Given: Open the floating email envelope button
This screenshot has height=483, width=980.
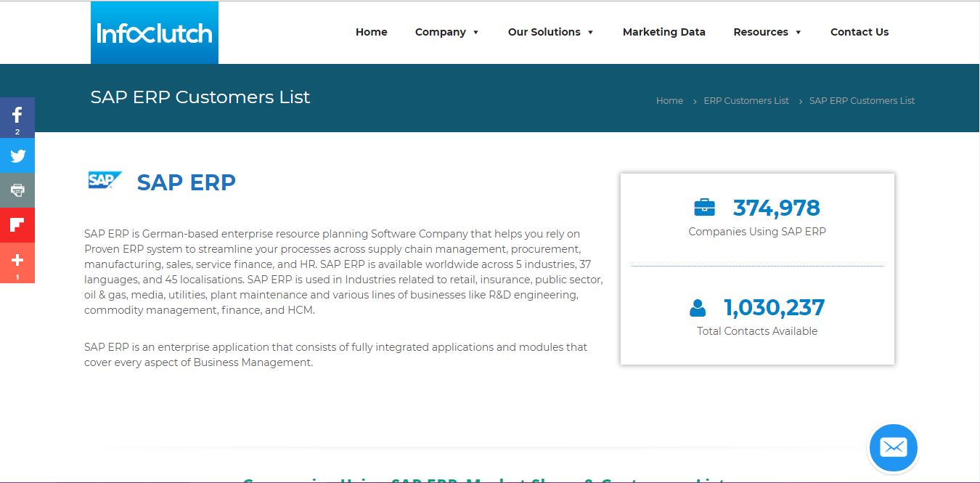Looking at the screenshot, I should tap(893, 447).
